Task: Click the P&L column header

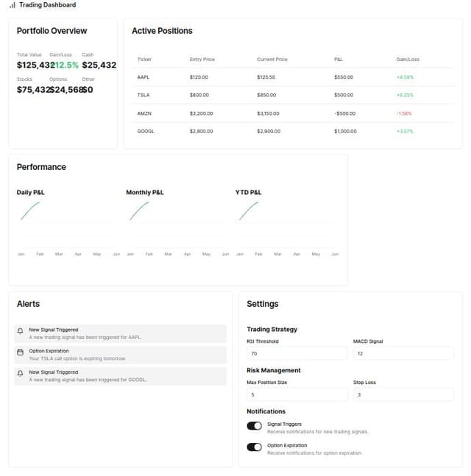Action: coord(339,59)
